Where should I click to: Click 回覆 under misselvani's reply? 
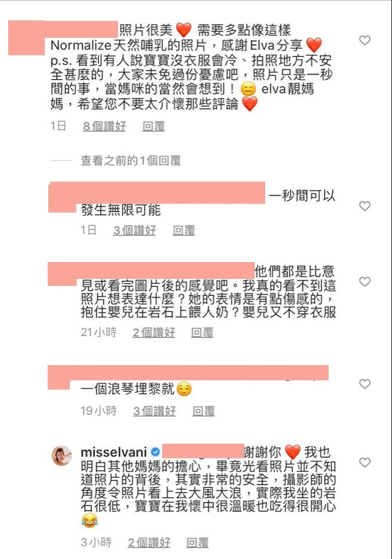tap(197, 542)
